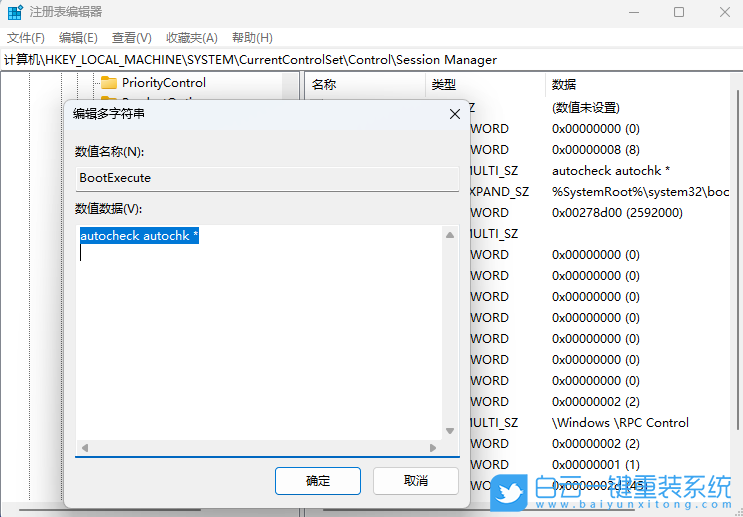Select the 0x00000008 (8) value
Image resolution: width=743 pixels, height=517 pixels.
(x=596, y=150)
